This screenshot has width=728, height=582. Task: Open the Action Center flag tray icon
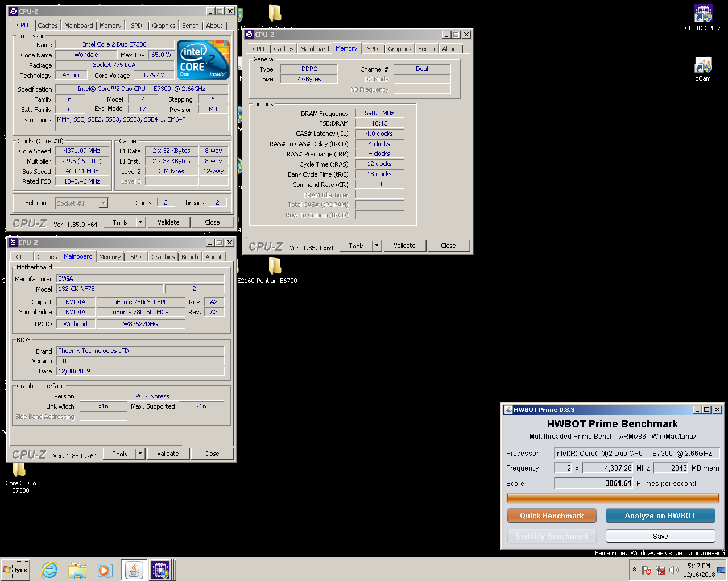(647, 570)
